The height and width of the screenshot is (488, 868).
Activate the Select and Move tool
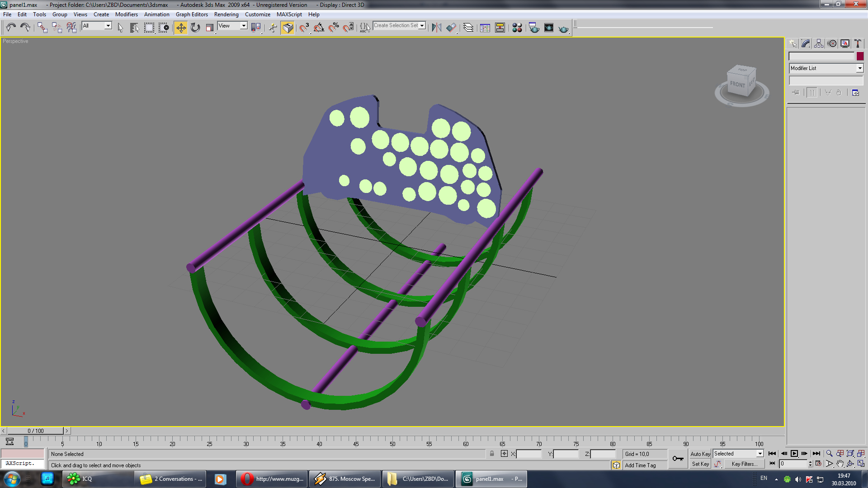point(180,28)
